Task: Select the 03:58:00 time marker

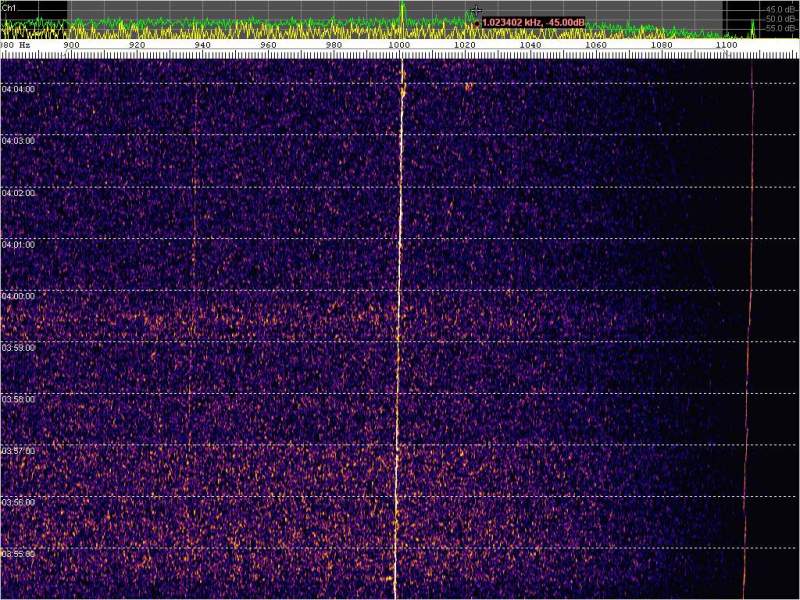Action: coord(19,399)
